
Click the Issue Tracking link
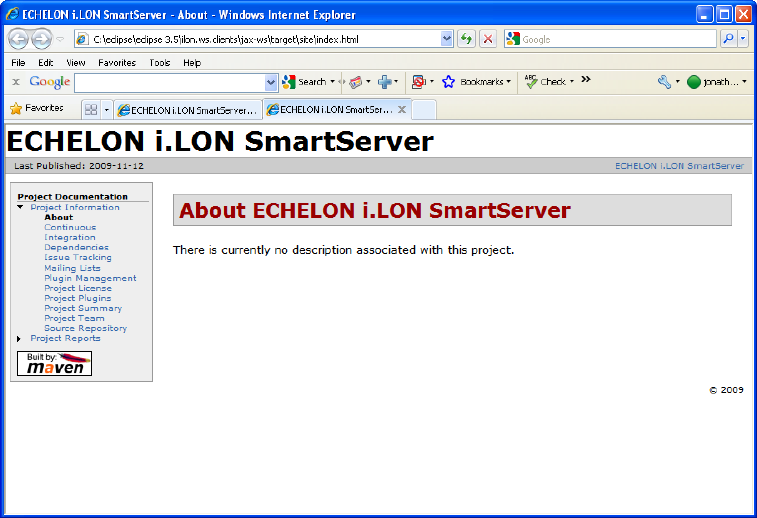pyautogui.click(x=78, y=257)
